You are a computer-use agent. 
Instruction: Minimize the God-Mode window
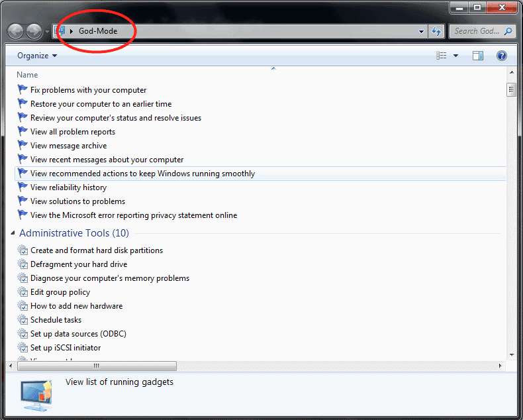coord(459,8)
